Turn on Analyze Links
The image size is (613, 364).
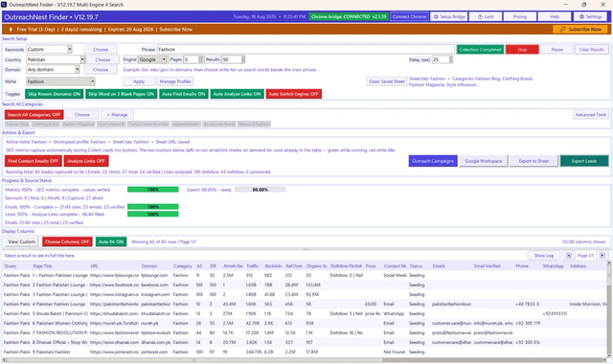tap(86, 161)
